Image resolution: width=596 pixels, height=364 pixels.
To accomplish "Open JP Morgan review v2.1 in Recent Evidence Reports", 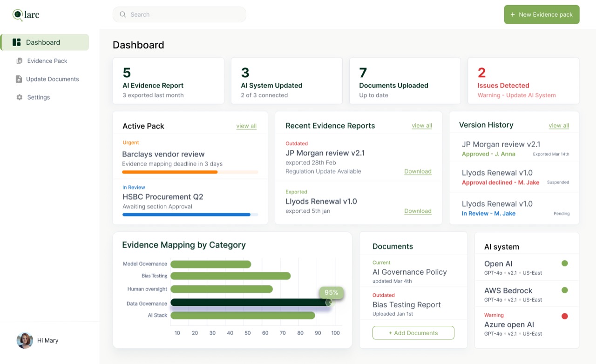I will point(325,153).
